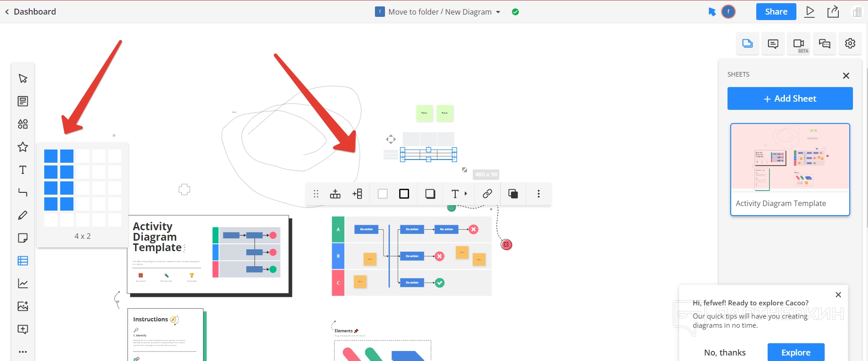Image resolution: width=868 pixels, height=361 pixels.
Task: Open the templates tool in left toolbar
Action: (x=23, y=101)
